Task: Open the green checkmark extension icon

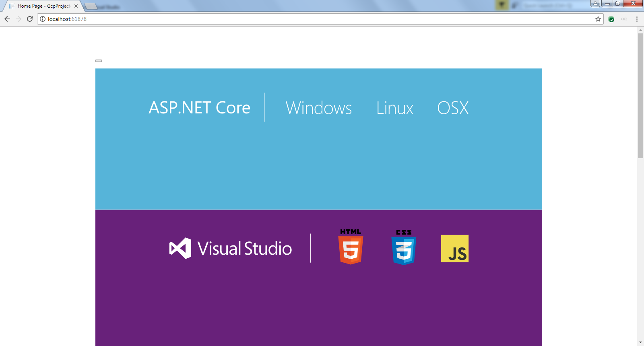Action: 611,19
